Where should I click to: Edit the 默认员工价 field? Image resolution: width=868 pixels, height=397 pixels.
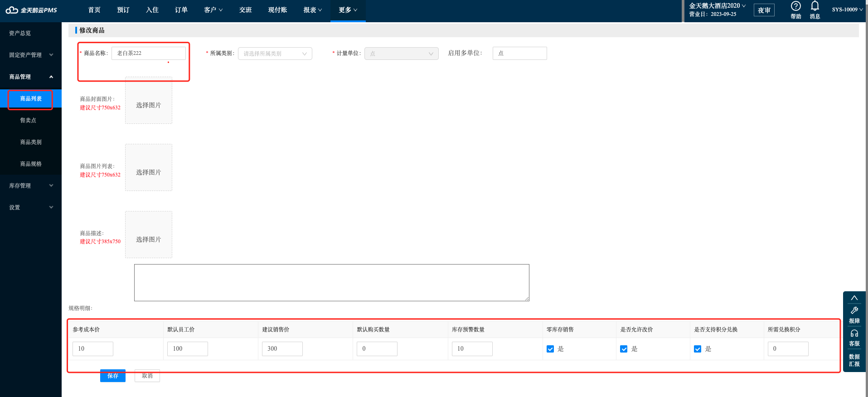pos(188,349)
